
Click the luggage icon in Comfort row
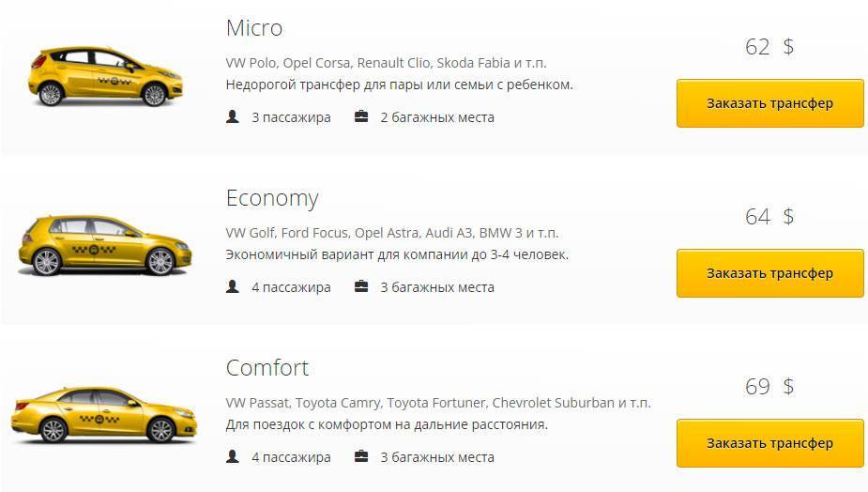click(361, 457)
